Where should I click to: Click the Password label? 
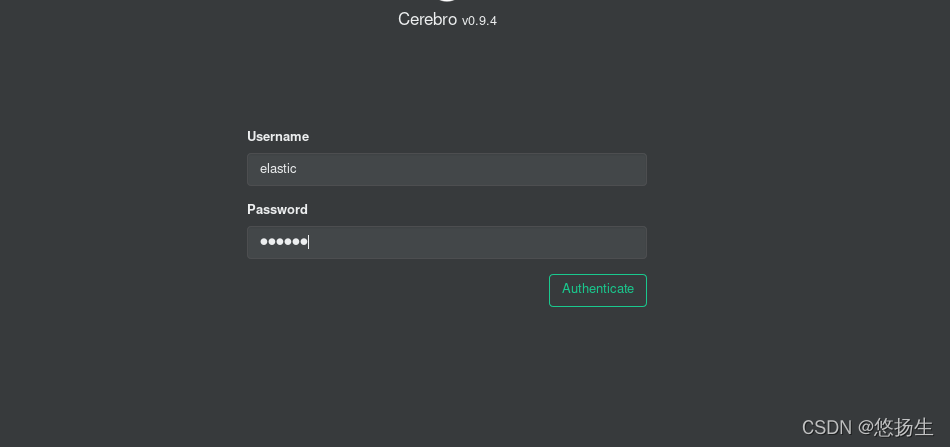point(277,209)
